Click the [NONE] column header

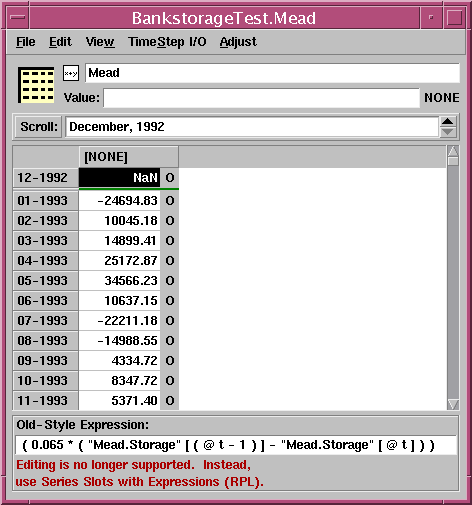[x=129, y=157]
